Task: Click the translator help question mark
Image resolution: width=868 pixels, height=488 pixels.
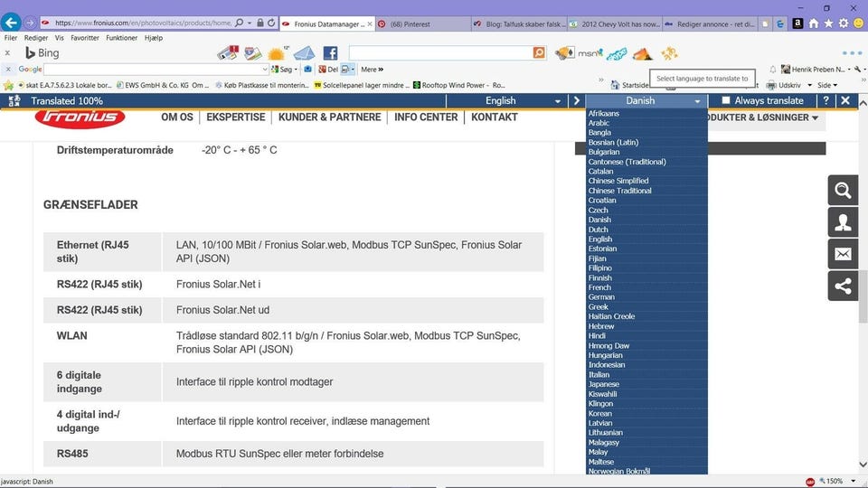Action: (826, 100)
